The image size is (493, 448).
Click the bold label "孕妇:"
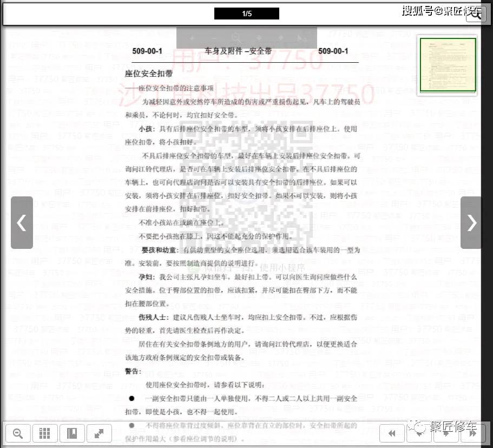click(x=147, y=277)
